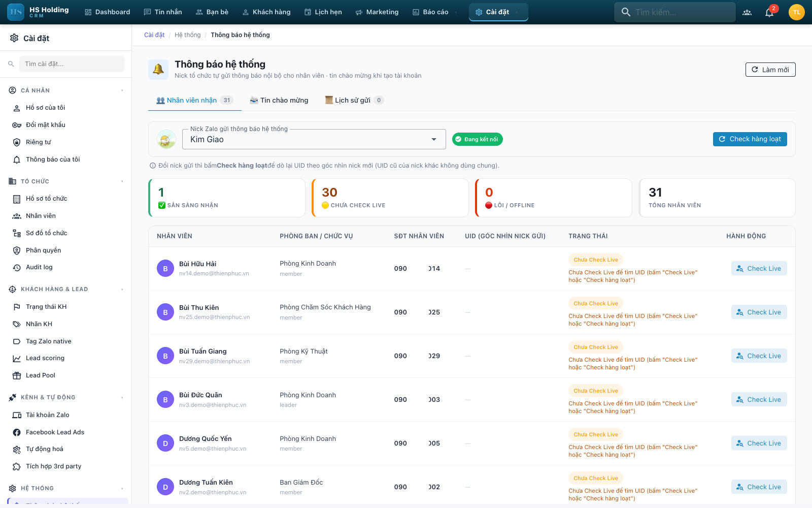This screenshot has height=508, width=812.
Task: Click the Làm mới refresh button
Action: 770,70
